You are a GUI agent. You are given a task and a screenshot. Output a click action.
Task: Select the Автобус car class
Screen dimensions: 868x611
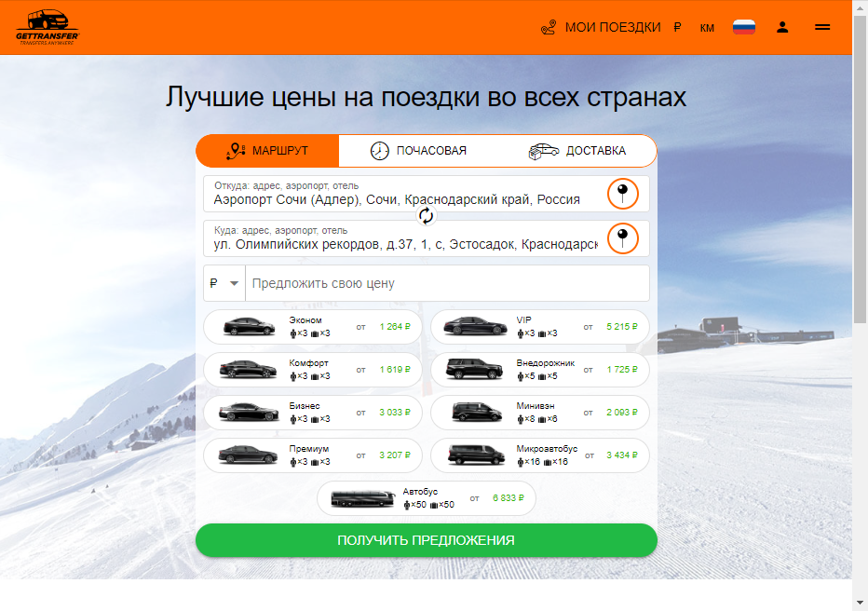pos(427,498)
